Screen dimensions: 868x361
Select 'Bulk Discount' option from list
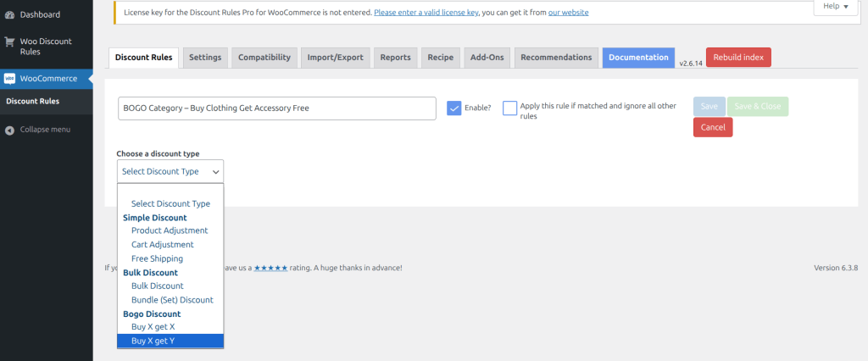(157, 286)
